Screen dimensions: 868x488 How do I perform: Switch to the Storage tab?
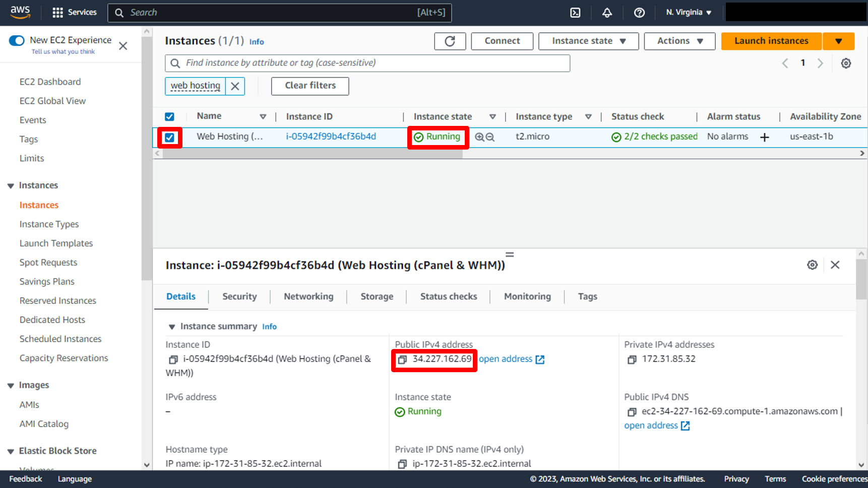(377, 297)
